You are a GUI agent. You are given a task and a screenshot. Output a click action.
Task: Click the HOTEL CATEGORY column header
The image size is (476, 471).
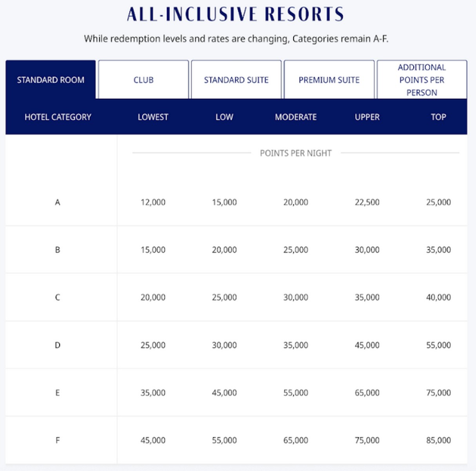(x=58, y=117)
